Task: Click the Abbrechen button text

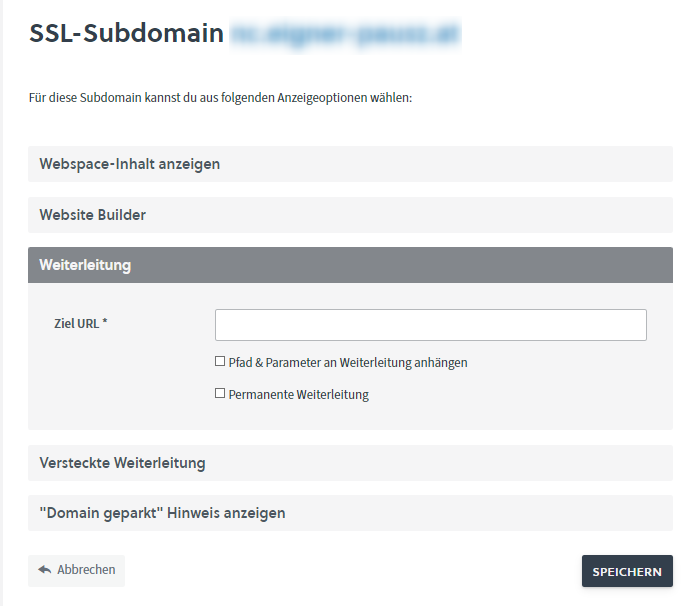Action: click(86, 570)
